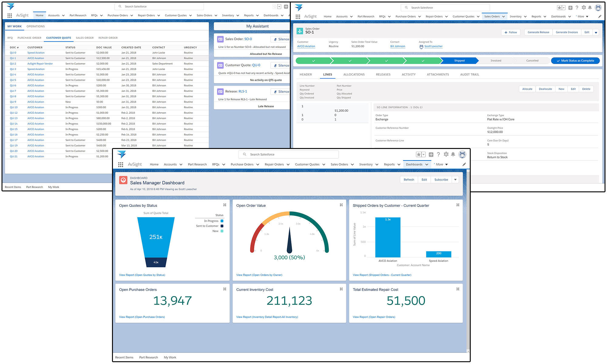Select the Cancelled stage in status path
Image resolution: width=607 pixels, height=364 pixels.
point(532,61)
